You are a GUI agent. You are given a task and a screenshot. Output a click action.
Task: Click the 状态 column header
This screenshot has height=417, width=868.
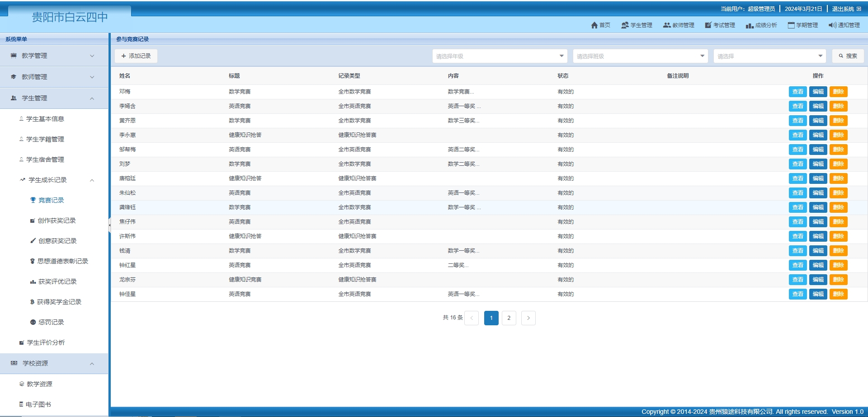pyautogui.click(x=563, y=76)
